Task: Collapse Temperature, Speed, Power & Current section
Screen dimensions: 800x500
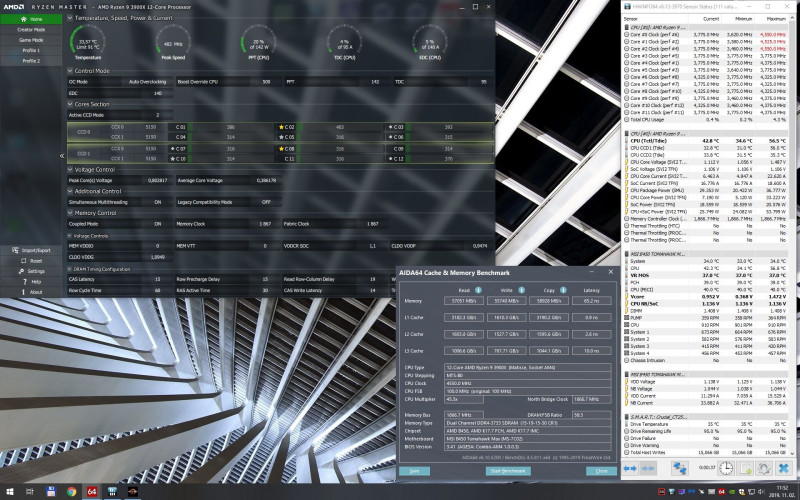Action: coord(70,18)
